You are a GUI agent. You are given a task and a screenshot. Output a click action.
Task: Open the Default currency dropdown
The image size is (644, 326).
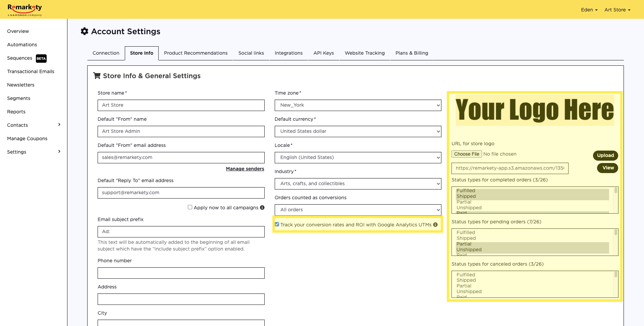point(358,131)
